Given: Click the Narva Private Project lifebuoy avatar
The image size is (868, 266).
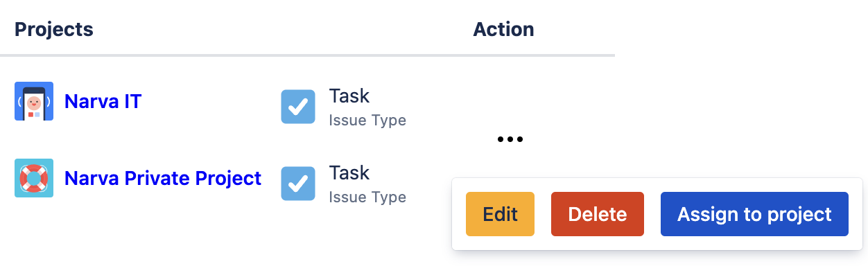Looking at the screenshot, I should [x=34, y=178].
